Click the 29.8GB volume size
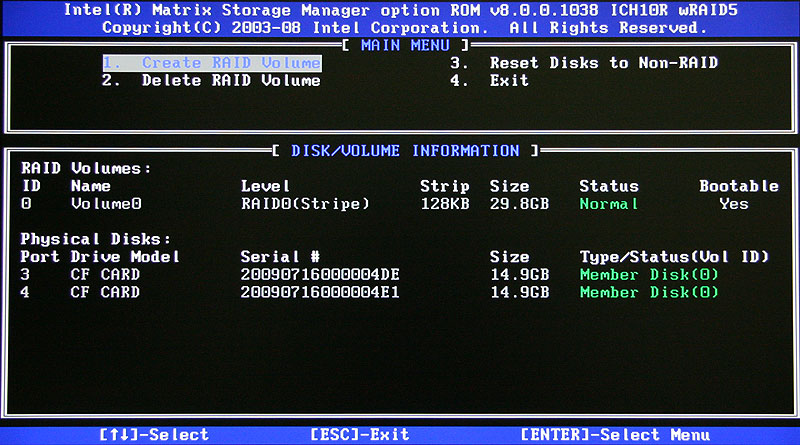This screenshot has height=445, width=800. pyautogui.click(x=519, y=204)
